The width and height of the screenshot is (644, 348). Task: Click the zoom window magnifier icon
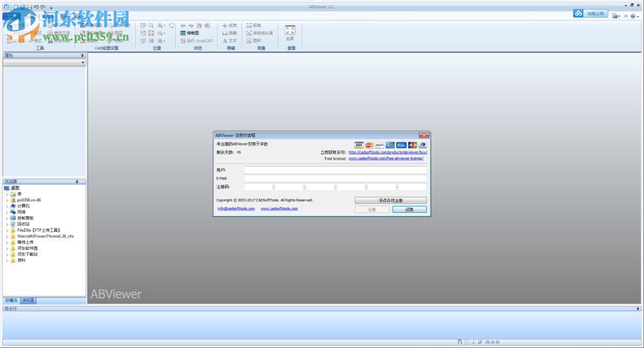151,26
